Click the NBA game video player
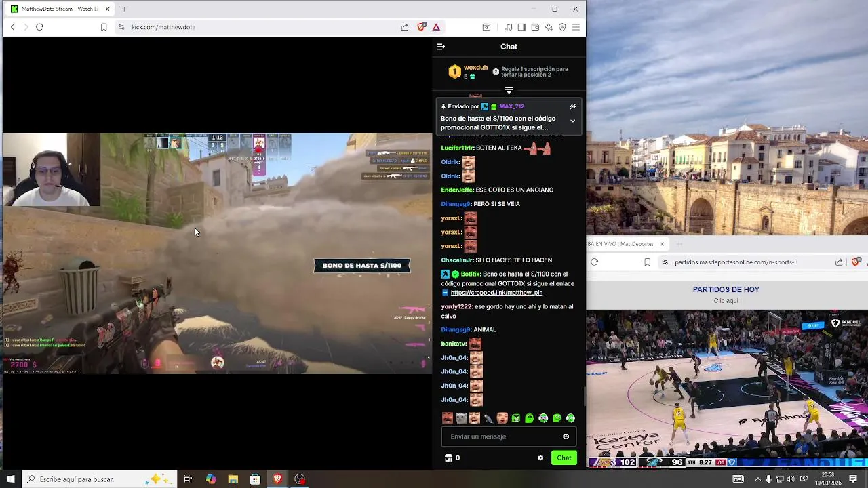 point(727,389)
